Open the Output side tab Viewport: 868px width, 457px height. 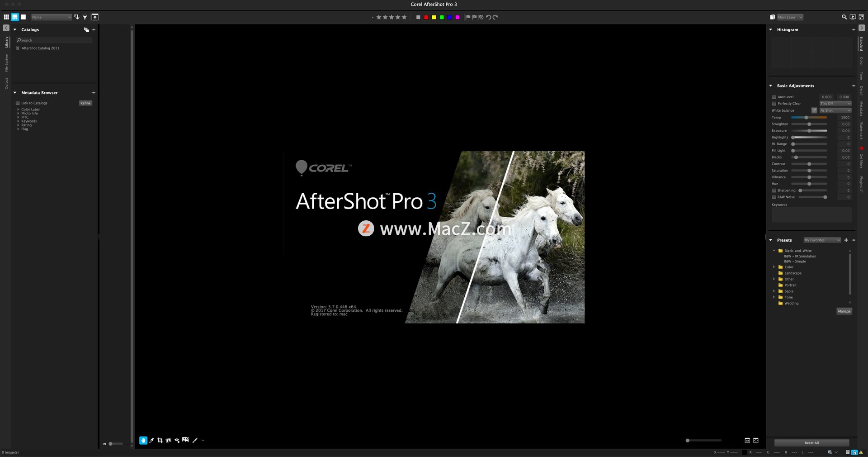6,84
